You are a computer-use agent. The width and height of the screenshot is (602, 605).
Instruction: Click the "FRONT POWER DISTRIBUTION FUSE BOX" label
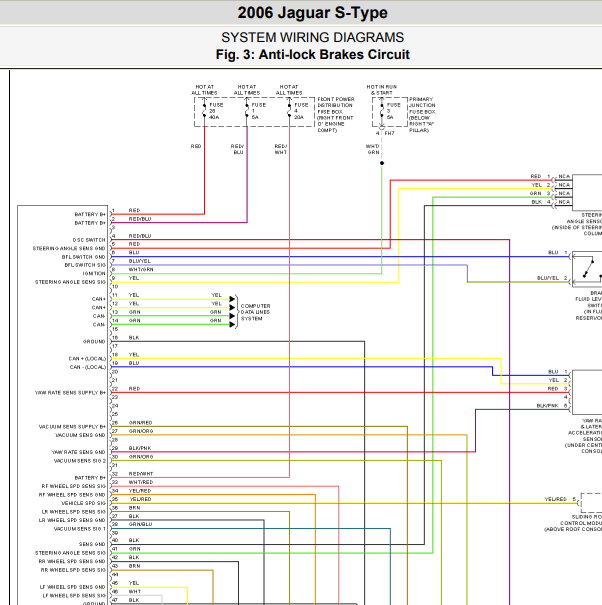(335, 115)
